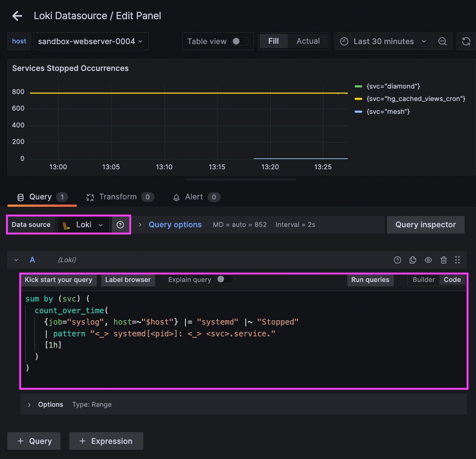
Task: Click into the LogQL code editor
Action: 244,339
